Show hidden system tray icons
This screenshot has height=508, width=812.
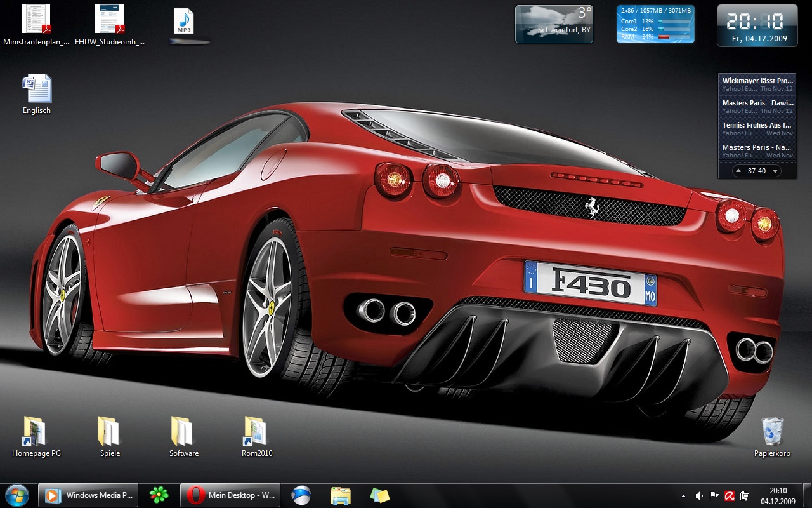[x=683, y=496]
